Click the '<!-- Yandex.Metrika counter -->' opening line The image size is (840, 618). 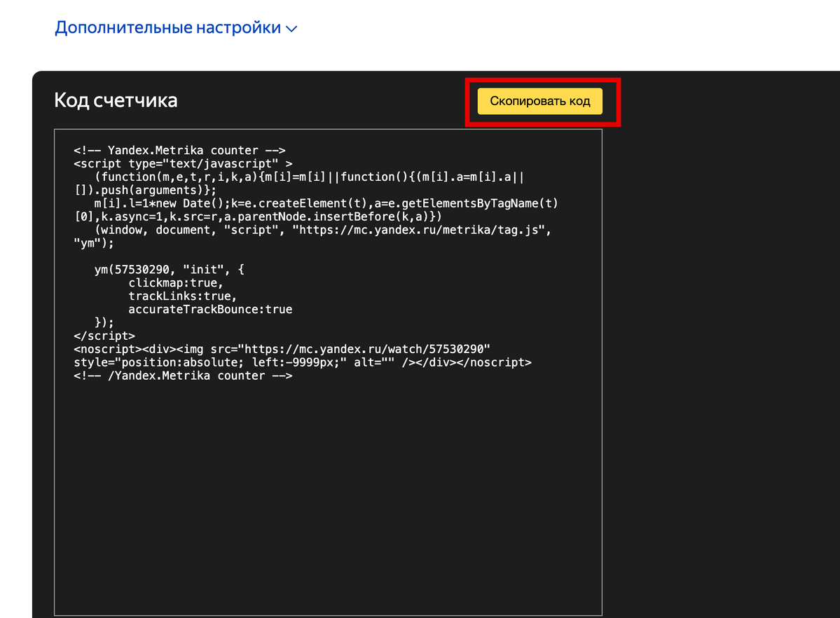coord(179,151)
